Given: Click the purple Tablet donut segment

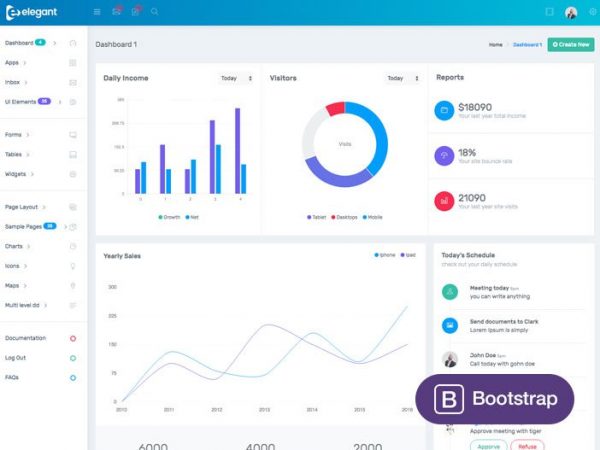Looking at the screenshot, I should click(337, 179).
